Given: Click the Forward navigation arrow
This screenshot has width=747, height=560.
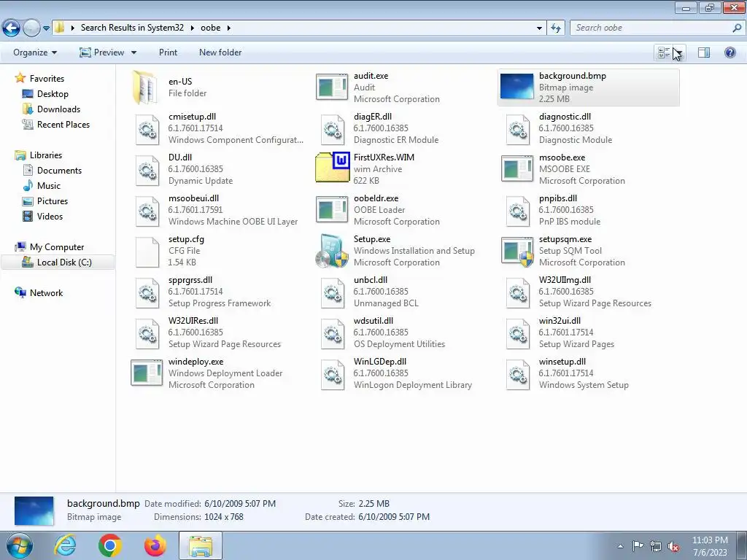Looking at the screenshot, I should (x=31, y=28).
